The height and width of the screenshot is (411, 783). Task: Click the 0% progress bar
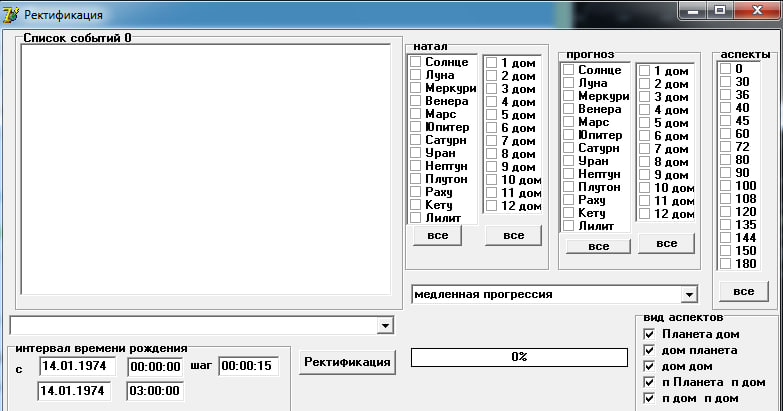pos(519,357)
